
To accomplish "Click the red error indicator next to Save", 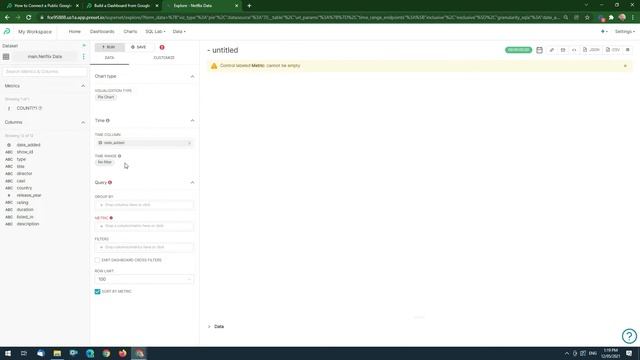I will pyautogui.click(x=162, y=47).
